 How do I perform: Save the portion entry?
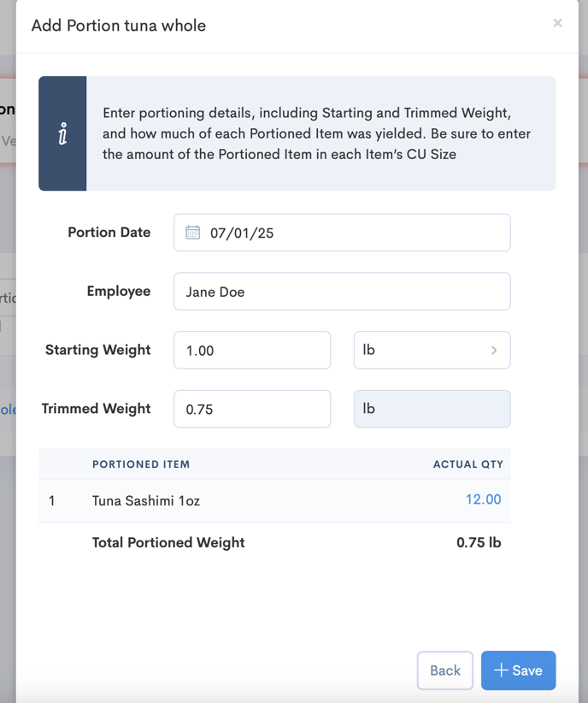[x=519, y=671]
